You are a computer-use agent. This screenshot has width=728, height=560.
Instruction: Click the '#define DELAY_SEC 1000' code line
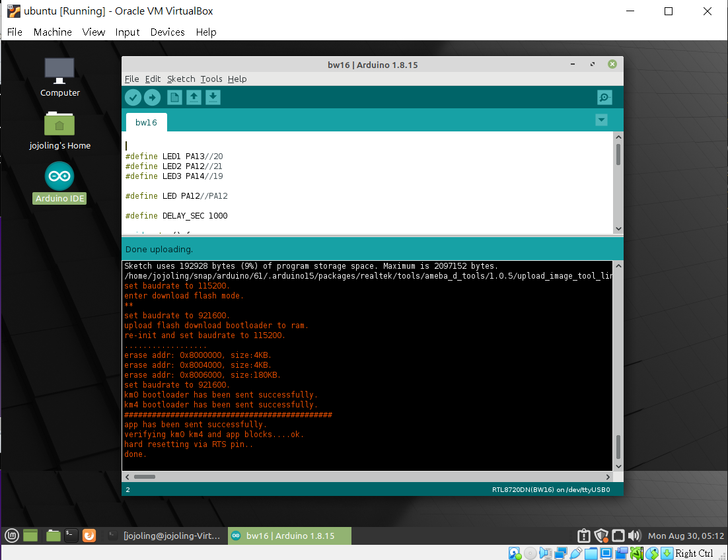pyautogui.click(x=176, y=216)
